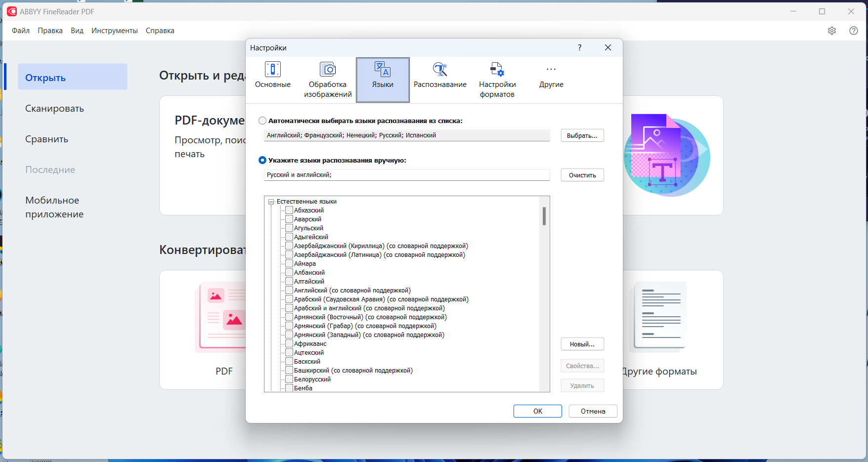Click the OCR image illustration in main window
Image resolution: width=868 pixels, height=462 pixels.
pyautogui.click(x=667, y=155)
